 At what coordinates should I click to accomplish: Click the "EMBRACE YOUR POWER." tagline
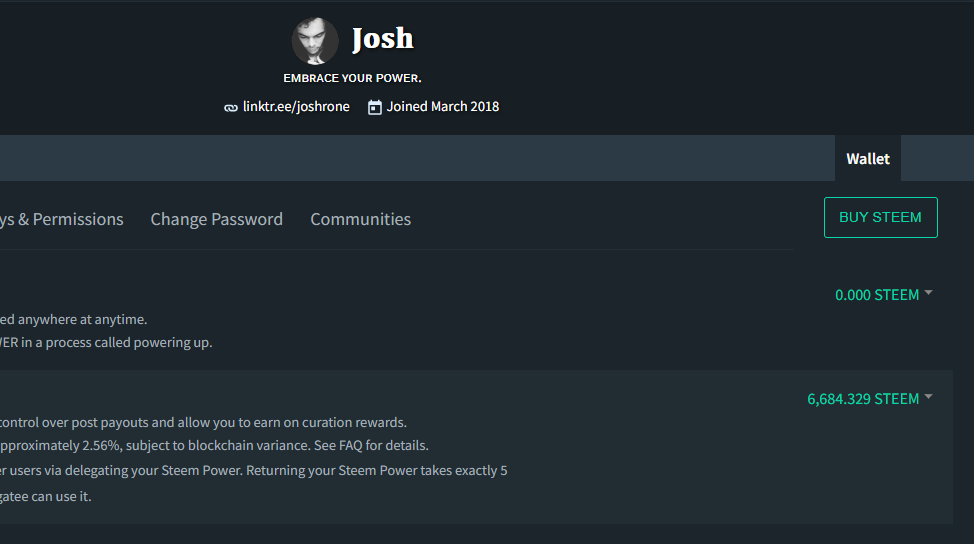point(352,78)
